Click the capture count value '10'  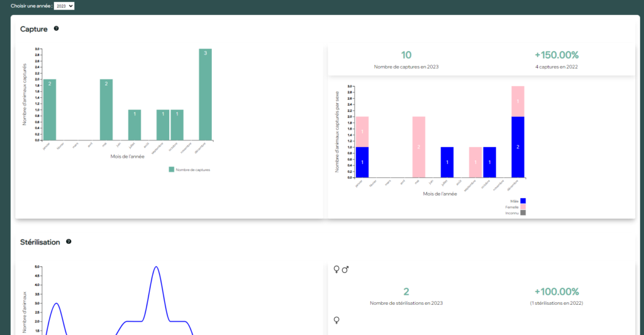click(x=406, y=55)
